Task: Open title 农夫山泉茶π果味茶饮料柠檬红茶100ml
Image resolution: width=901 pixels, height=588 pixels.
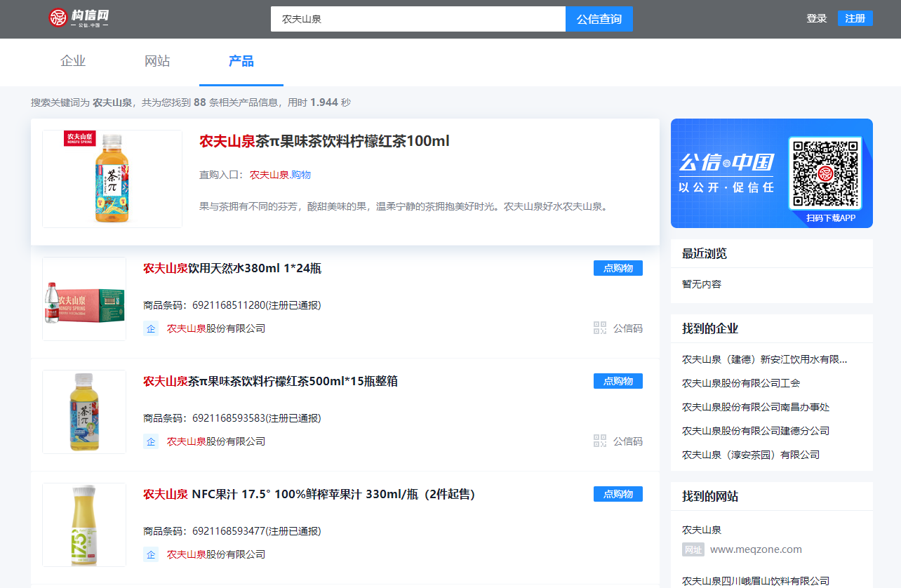Action: click(x=324, y=141)
